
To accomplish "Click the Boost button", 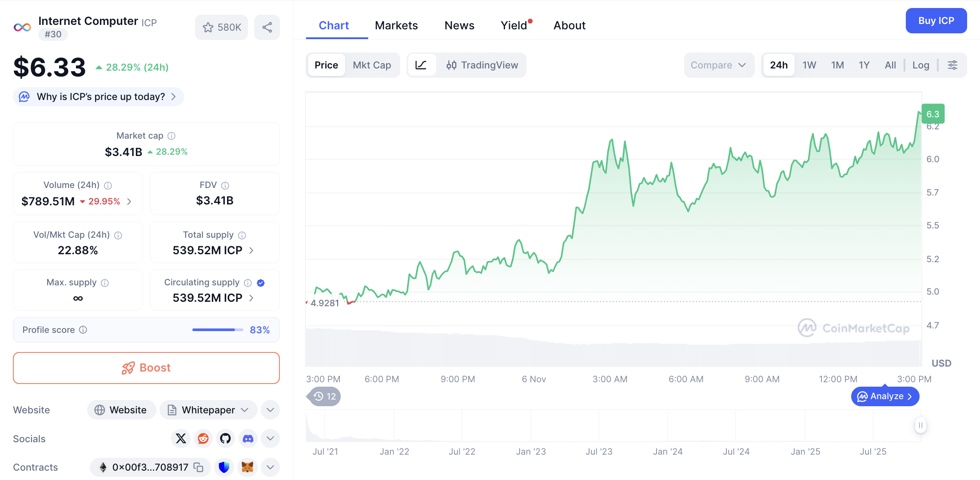I will click(146, 368).
